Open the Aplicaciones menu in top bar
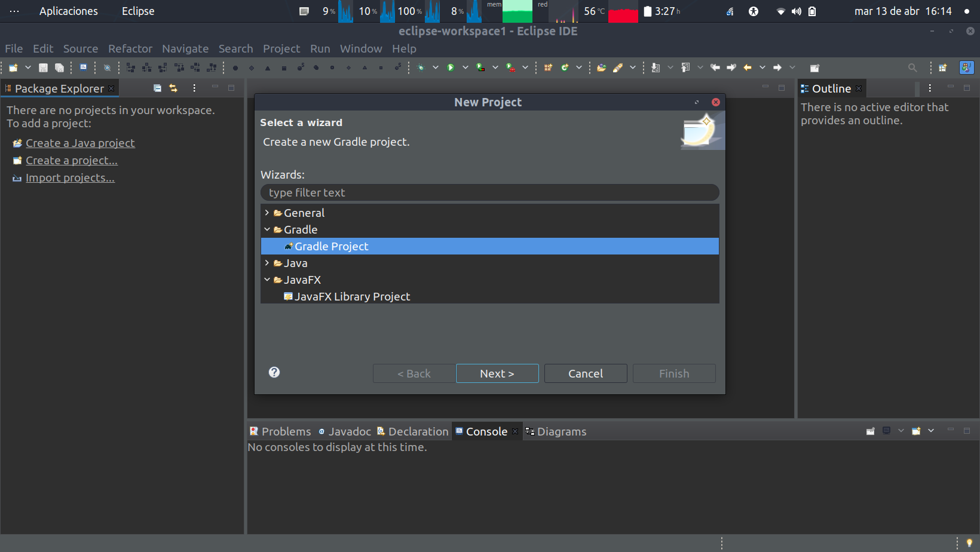The width and height of the screenshot is (980, 552). (69, 11)
